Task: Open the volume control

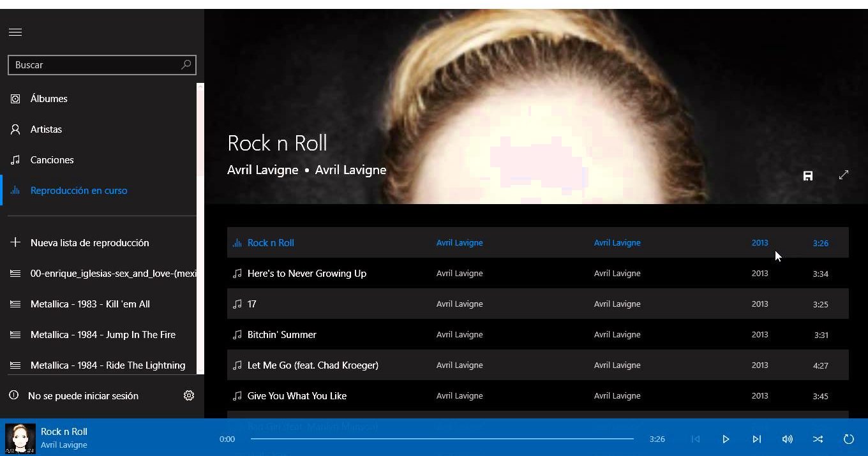Action: [x=787, y=439]
